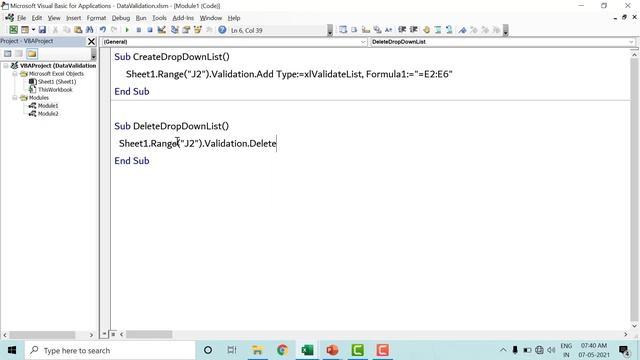The width and height of the screenshot is (640, 360).
Task: Click the Project pane horizontal scrollbar thumb
Action: [x=42, y=335]
